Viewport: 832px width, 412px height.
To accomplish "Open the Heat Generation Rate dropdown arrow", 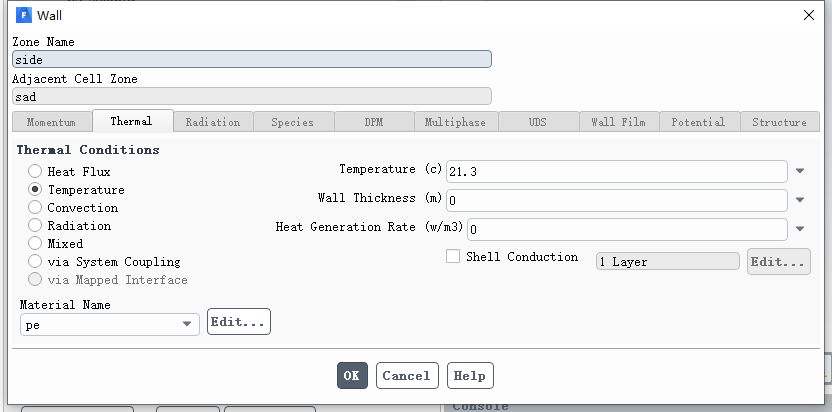I will pyautogui.click(x=800, y=229).
